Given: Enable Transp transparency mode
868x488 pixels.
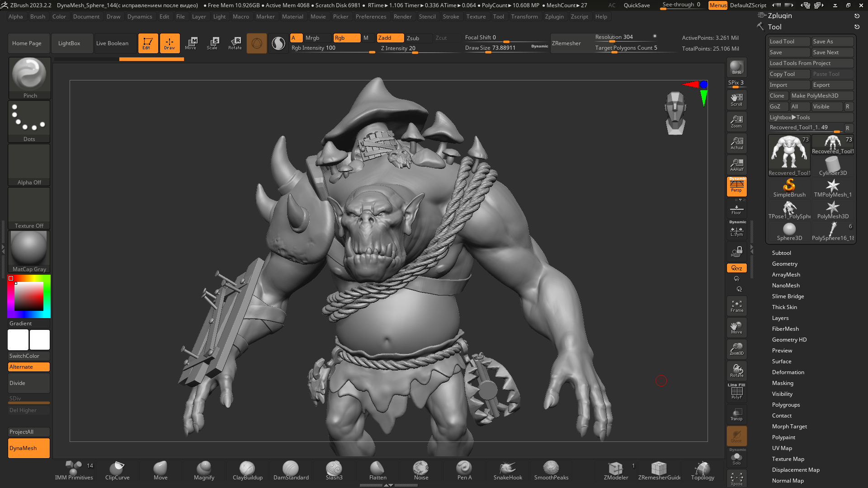Looking at the screenshot, I should tap(736, 414).
